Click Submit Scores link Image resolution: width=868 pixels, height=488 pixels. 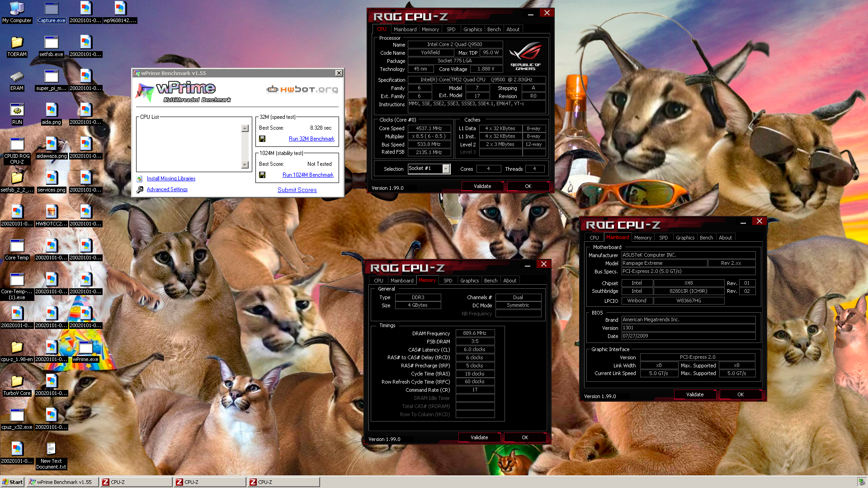(x=297, y=190)
